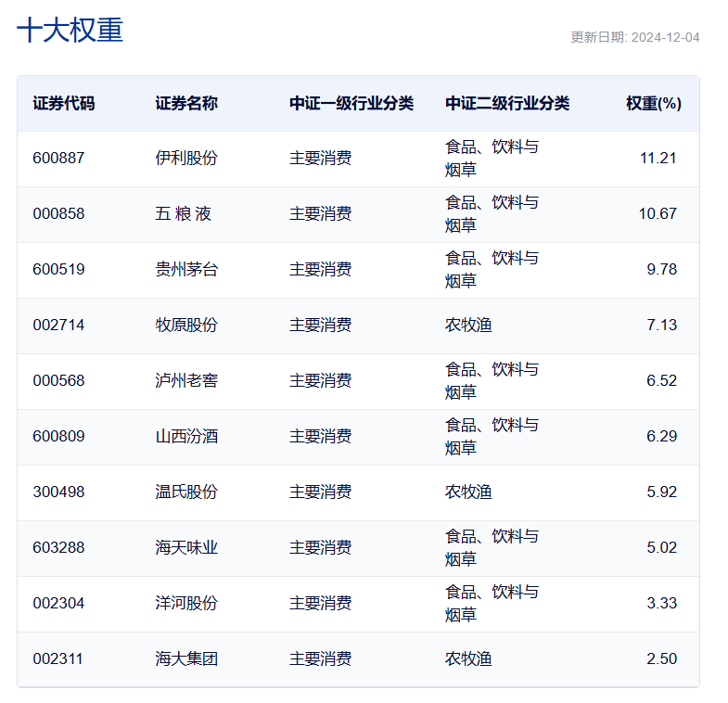Select stock name 伊利股份
The height and width of the screenshot is (703, 728).
click(x=186, y=159)
